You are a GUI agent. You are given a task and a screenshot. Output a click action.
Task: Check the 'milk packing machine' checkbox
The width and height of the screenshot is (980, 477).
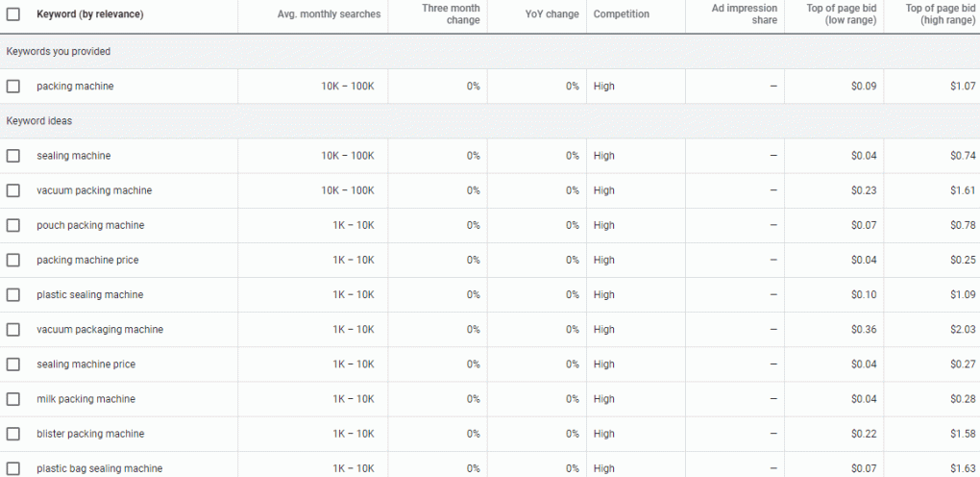click(x=13, y=399)
